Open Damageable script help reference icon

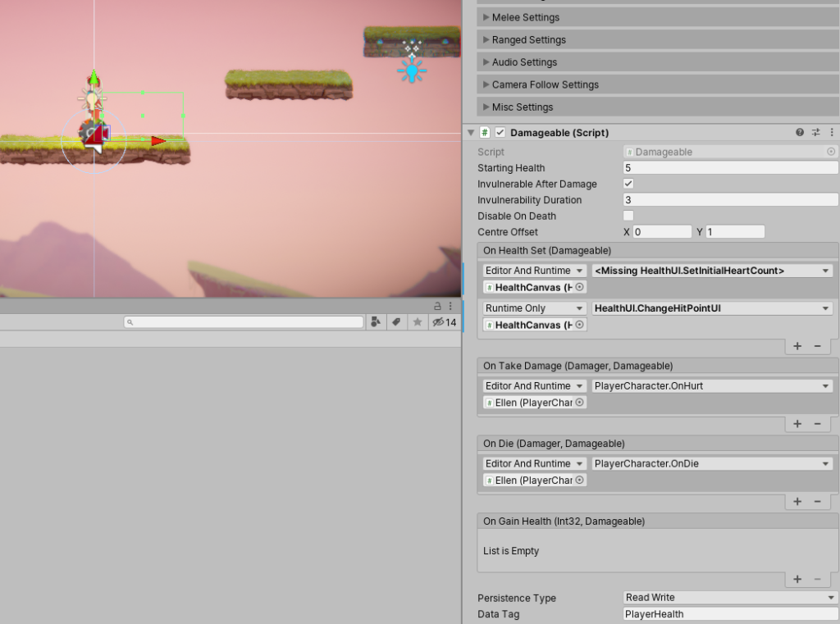(800, 132)
